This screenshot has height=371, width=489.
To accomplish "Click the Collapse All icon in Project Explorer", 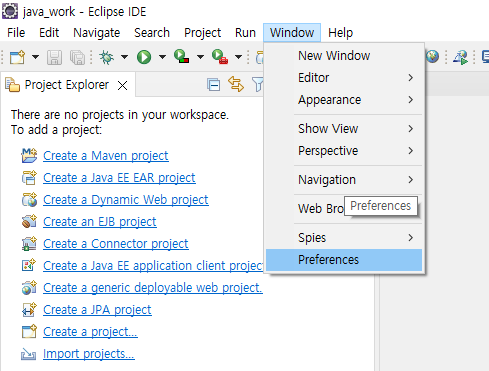I will [x=213, y=85].
